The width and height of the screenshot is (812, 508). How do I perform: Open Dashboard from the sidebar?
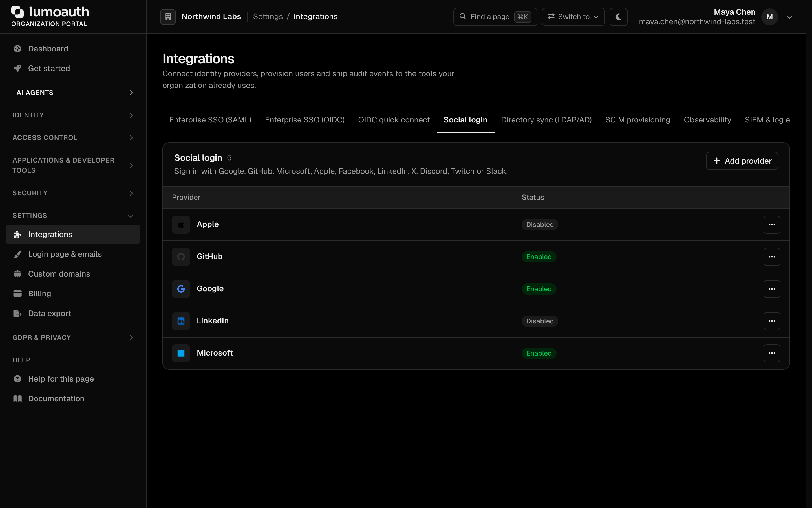click(x=73, y=49)
